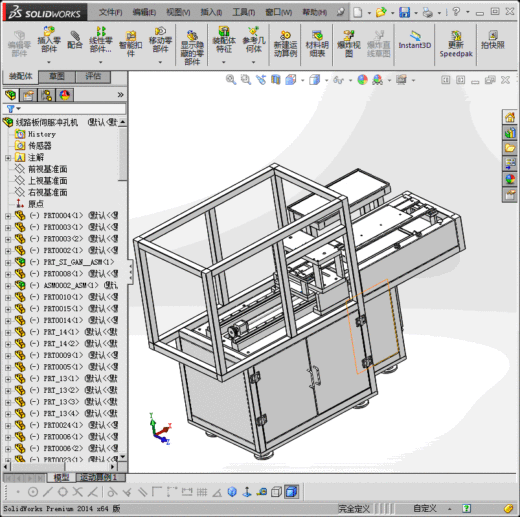
Task: Open the 拍快照 snapshot tool
Action: point(493,40)
